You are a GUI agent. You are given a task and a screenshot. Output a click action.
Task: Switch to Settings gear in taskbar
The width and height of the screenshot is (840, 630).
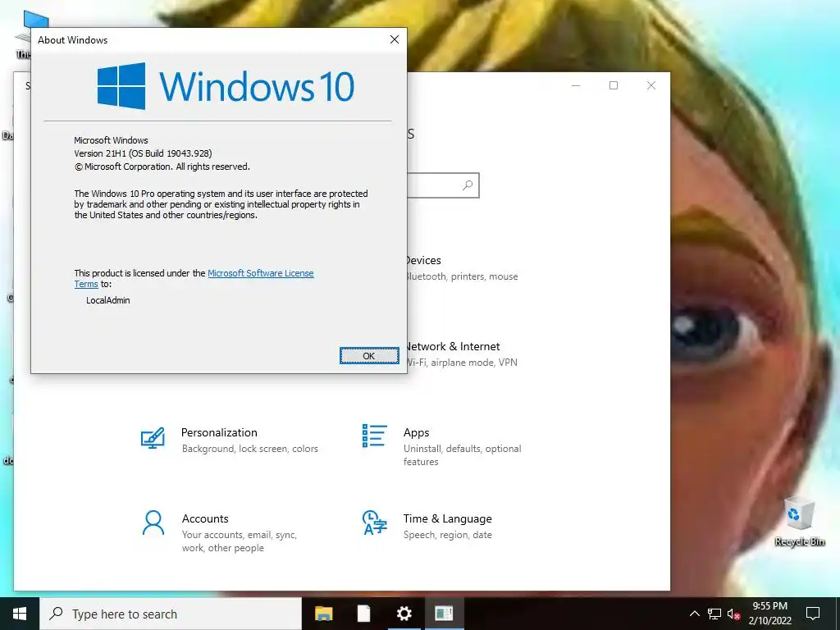pos(404,614)
